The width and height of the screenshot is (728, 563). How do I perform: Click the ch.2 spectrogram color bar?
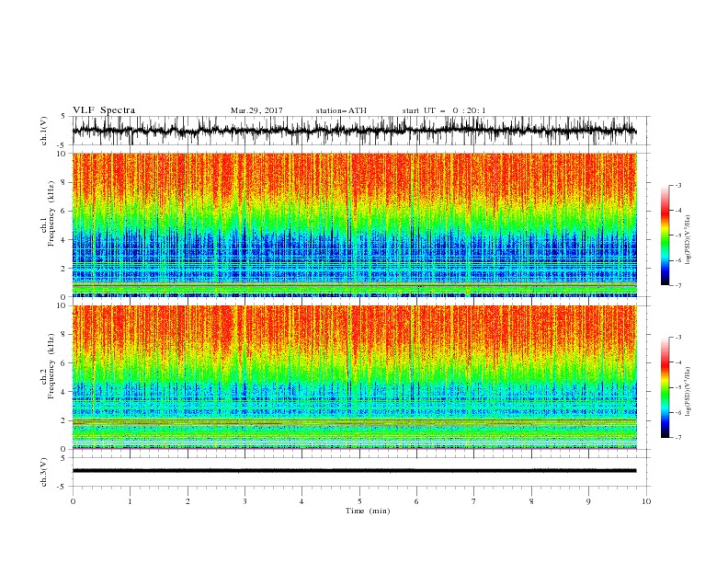665,387
